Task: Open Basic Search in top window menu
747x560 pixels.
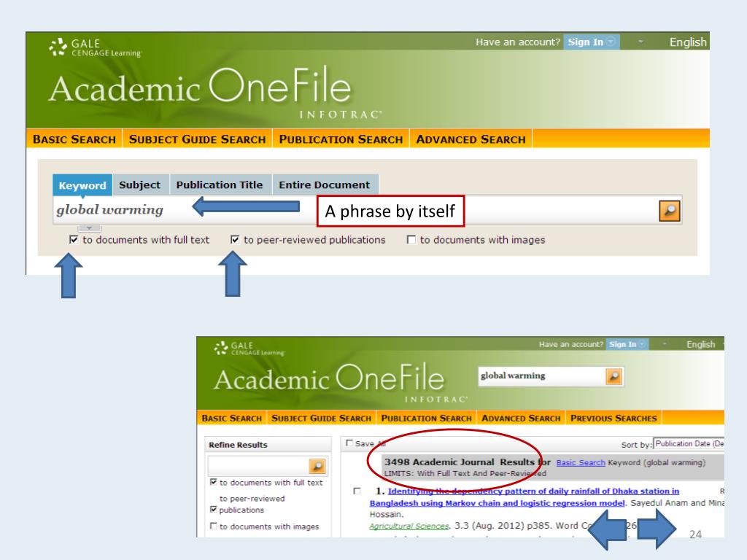Action: click(74, 139)
